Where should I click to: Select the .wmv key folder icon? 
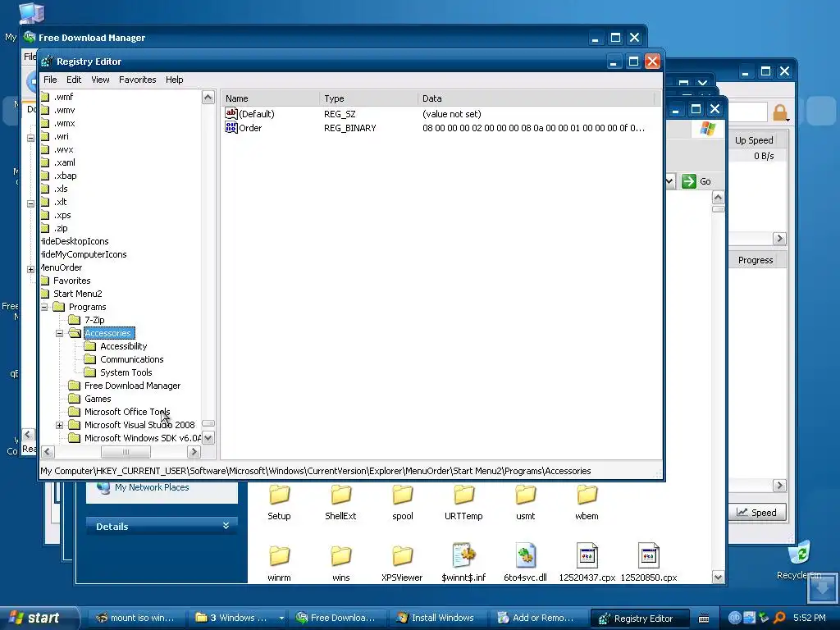point(45,110)
